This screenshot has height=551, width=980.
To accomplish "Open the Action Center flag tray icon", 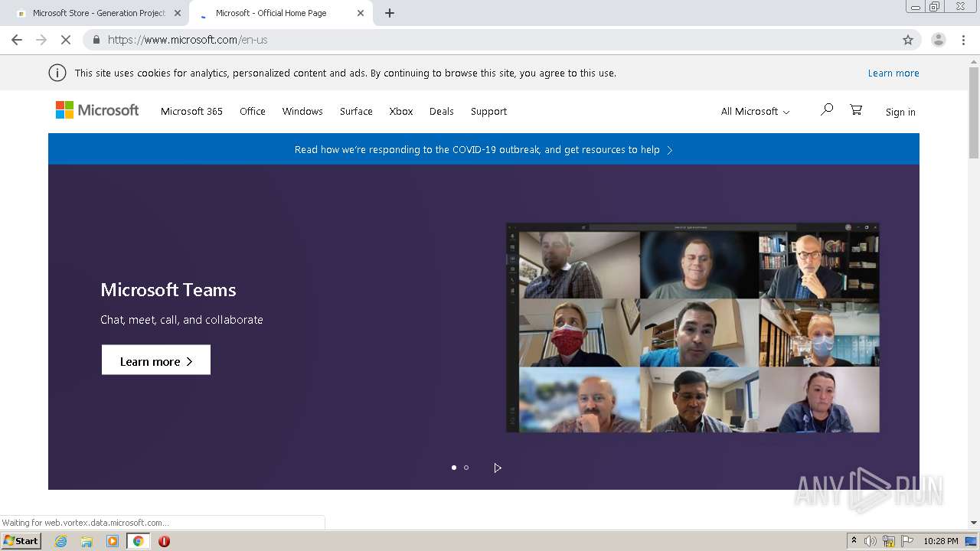I will click(x=907, y=541).
